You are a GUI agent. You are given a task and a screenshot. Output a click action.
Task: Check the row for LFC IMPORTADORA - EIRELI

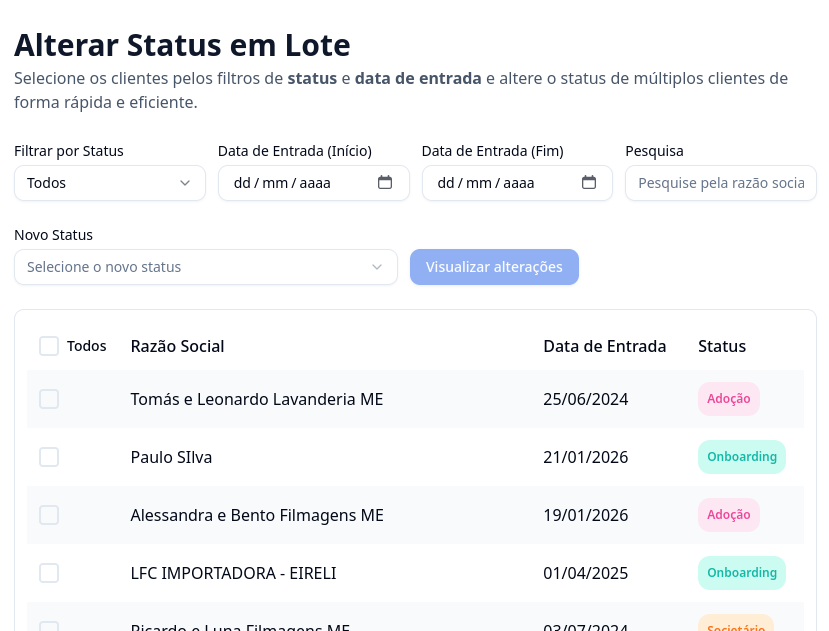49,573
